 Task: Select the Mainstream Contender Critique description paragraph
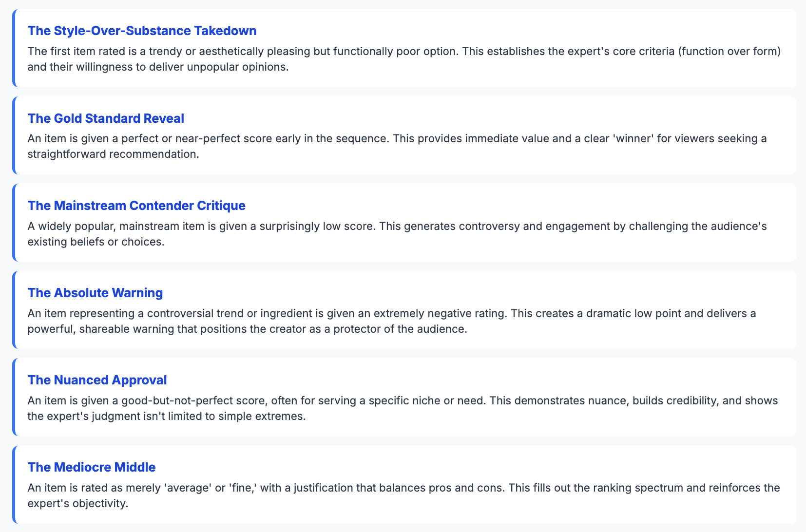point(397,234)
